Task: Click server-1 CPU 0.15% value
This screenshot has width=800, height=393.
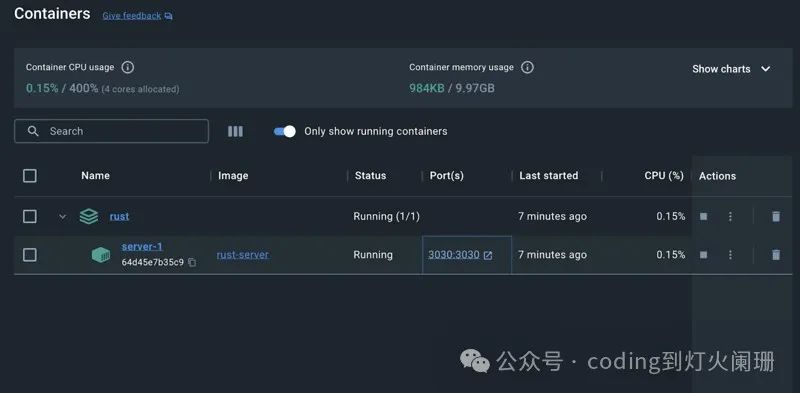Action: click(x=671, y=255)
